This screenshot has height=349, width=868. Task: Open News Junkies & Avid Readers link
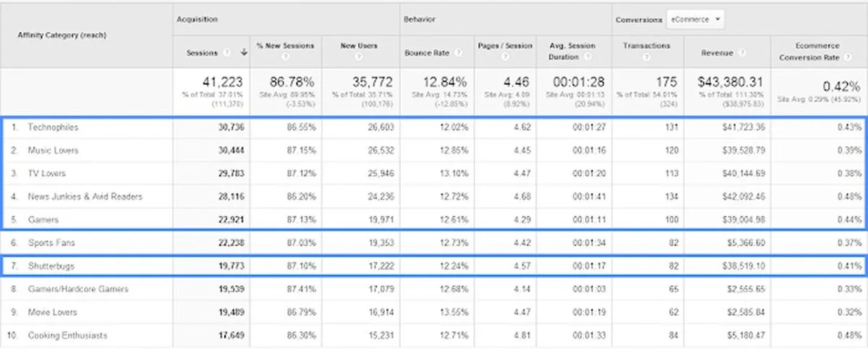point(85,196)
